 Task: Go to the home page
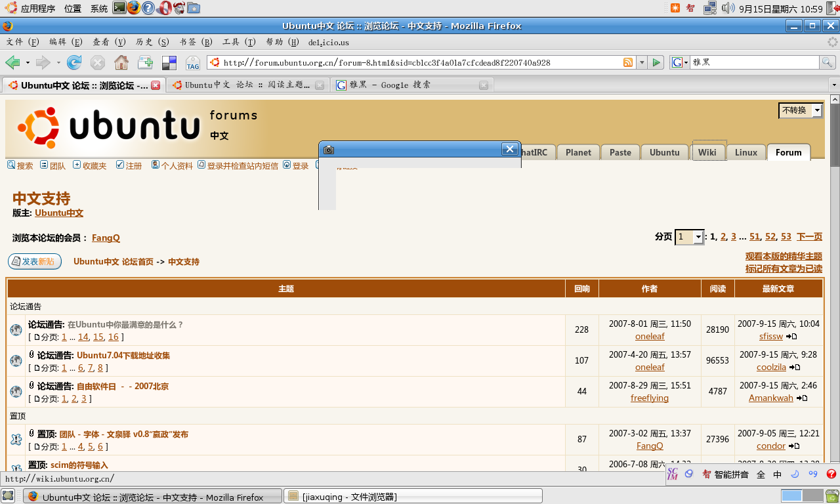tap(121, 62)
